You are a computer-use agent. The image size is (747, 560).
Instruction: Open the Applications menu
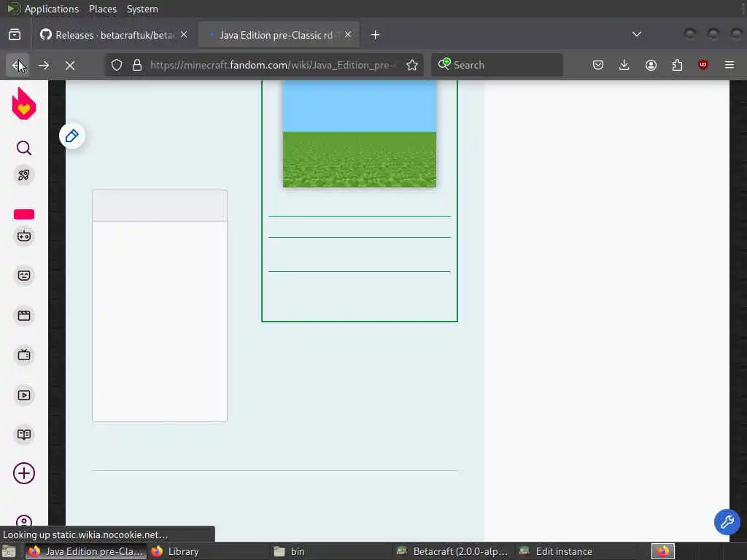tap(52, 9)
